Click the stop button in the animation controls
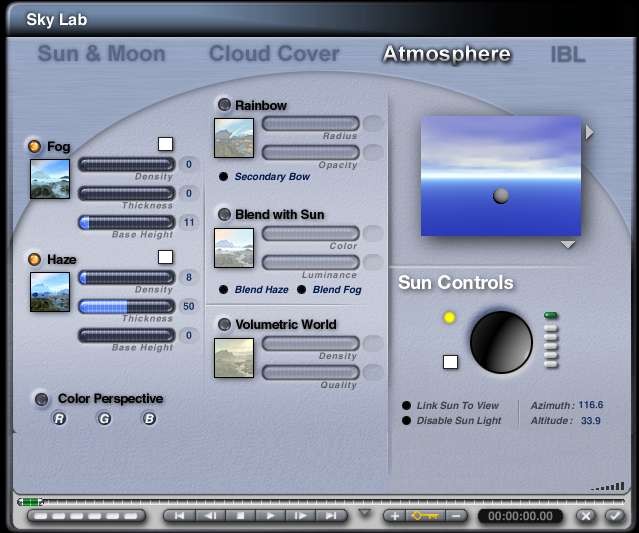 (x=240, y=516)
